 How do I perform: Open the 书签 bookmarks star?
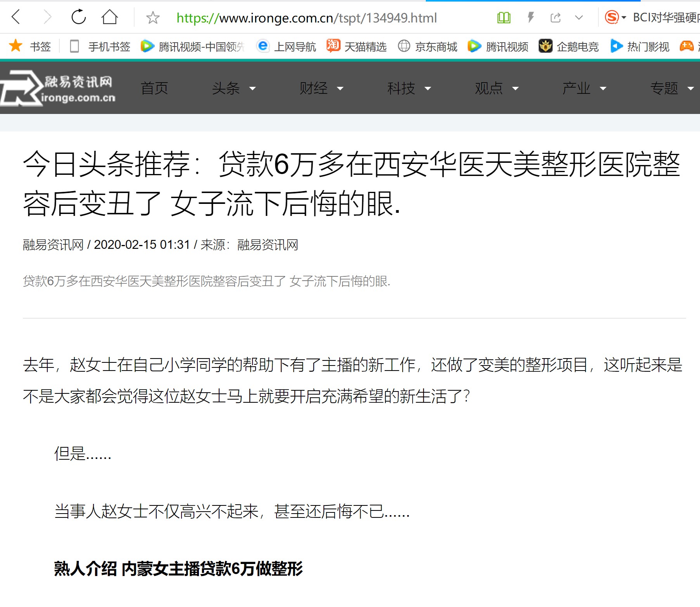pos(30,46)
